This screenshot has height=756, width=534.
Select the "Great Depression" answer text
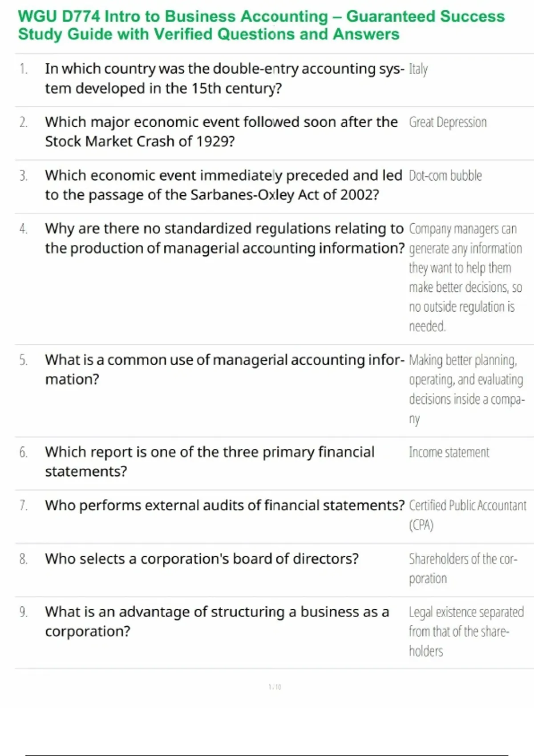[448, 122]
